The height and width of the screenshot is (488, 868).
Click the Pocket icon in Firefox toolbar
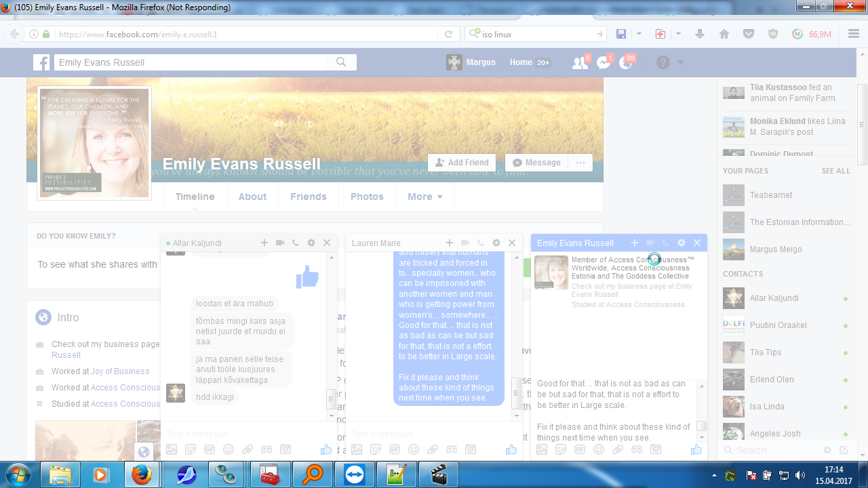pos(748,34)
